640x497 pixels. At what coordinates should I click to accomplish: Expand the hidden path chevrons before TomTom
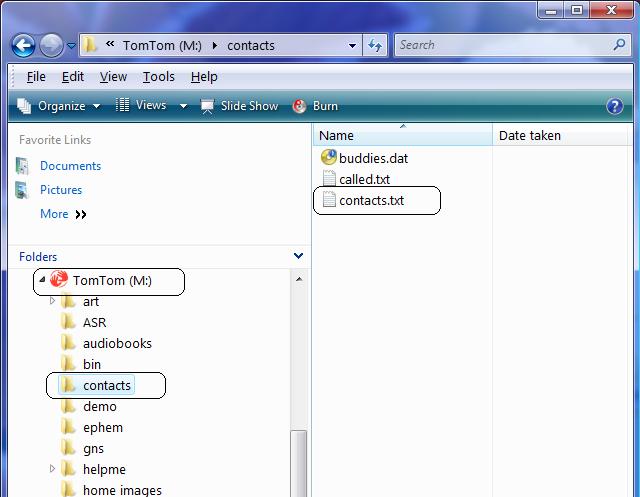(x=110, y=44)
